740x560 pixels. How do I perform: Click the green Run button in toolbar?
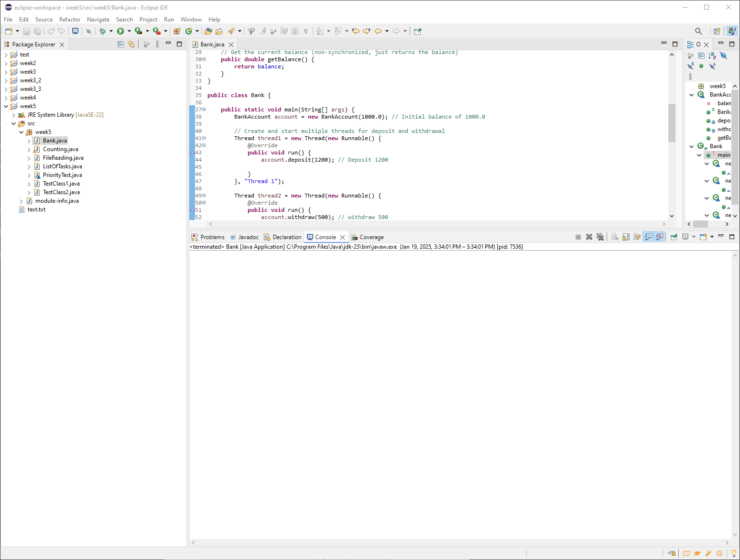(x=120, y=31)
